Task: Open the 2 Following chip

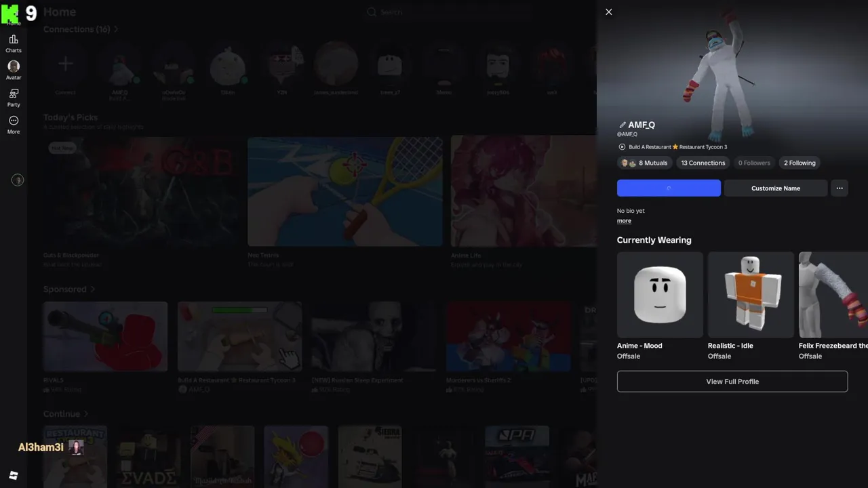Action: pyautogui.click(x=800, y=163)
